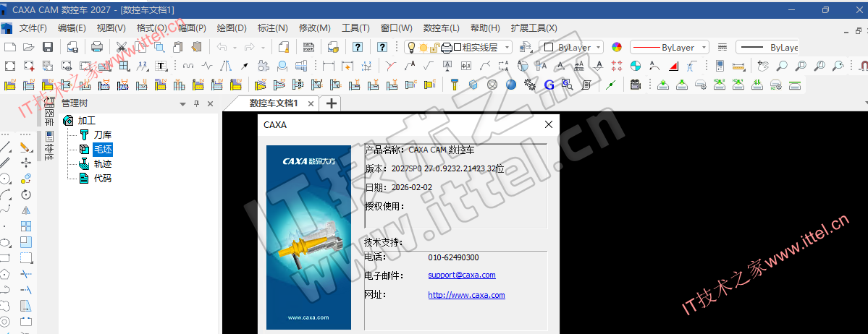Click the gears settings icon
The width and height of the screenshot is (868, 334).
pyautogui.click(x=530, y=85)
